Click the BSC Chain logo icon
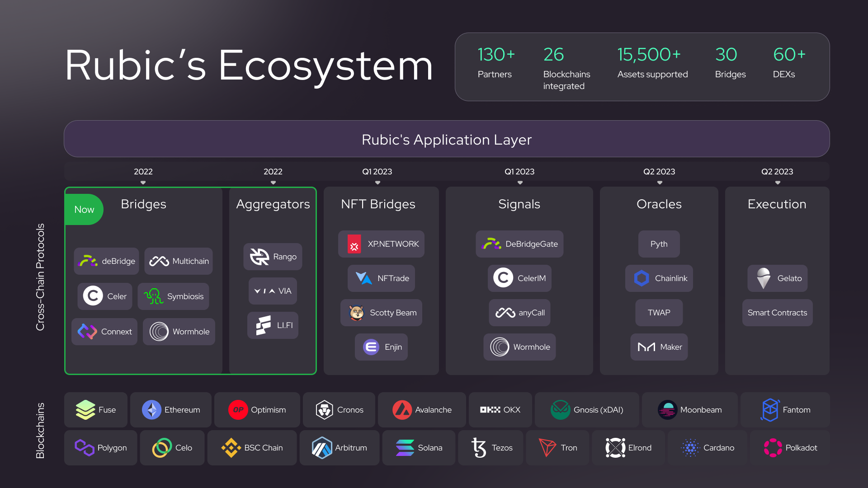The image size is (868, 488). pyautogui.click(x=231, y=448)
